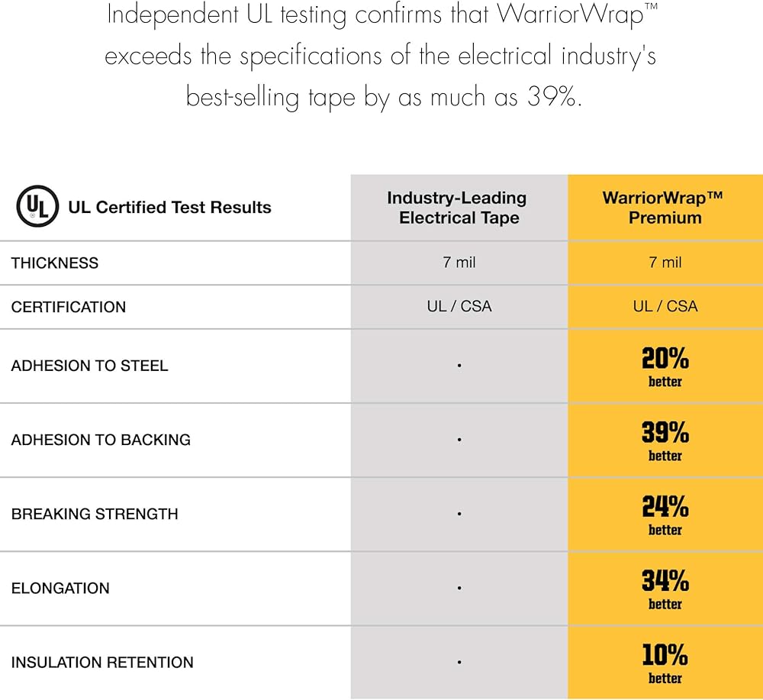Select the WarriorWrap Premium column header
Viewport: 763px width, 700px height.
pyautogui.click(x=665, y=208)
